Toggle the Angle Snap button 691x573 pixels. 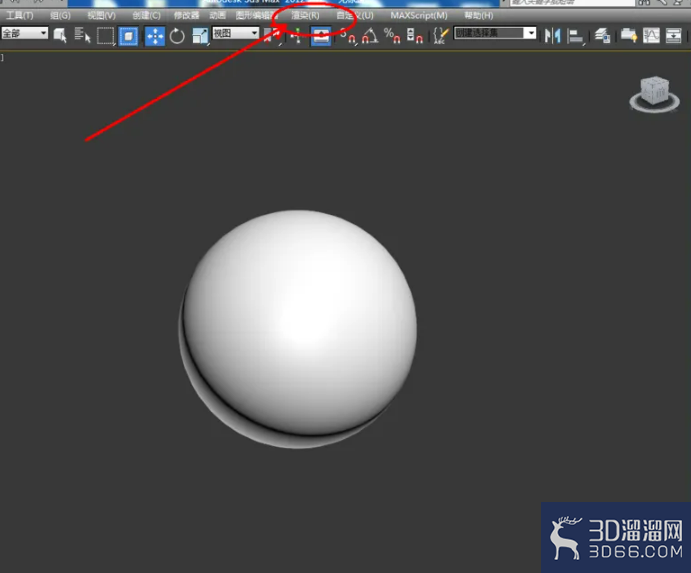click(x=370, y=36)
